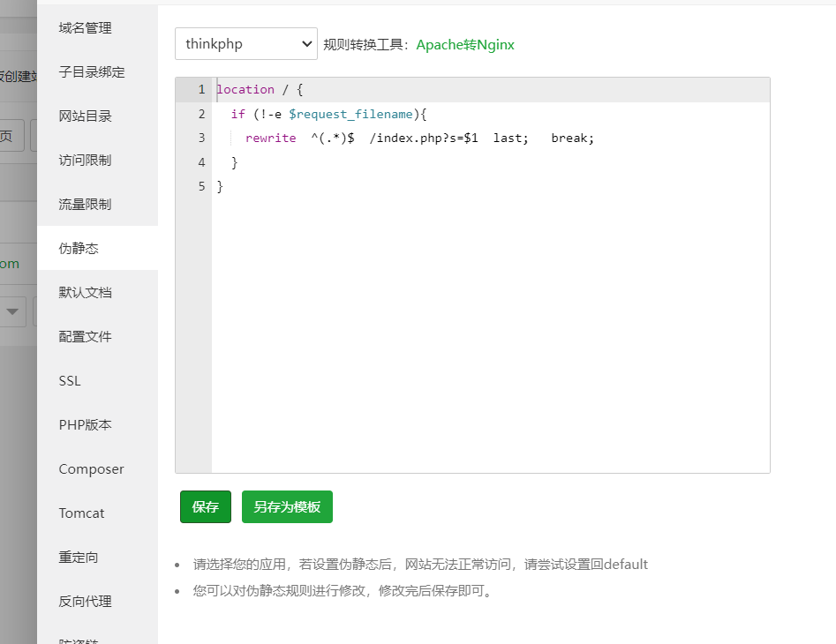Screen dimensions: 836x644
Task: Click the Apache转Nginx converter link
Action: coord(465,45)
